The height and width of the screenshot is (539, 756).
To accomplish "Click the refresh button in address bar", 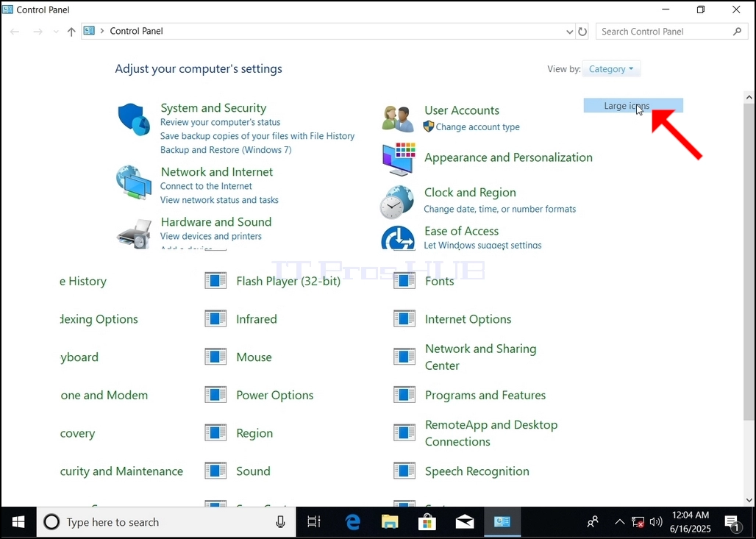I will tap(582, 32).
